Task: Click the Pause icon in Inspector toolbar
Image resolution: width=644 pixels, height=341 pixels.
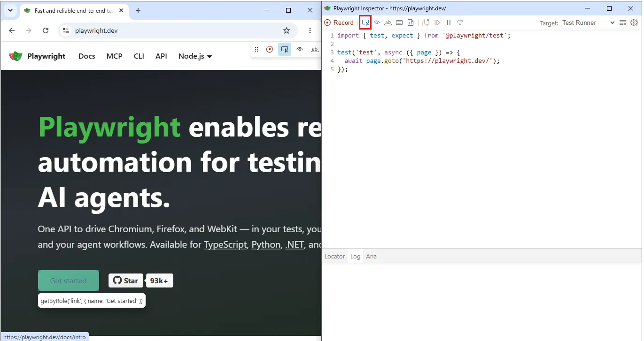Action: coord(449,23)
